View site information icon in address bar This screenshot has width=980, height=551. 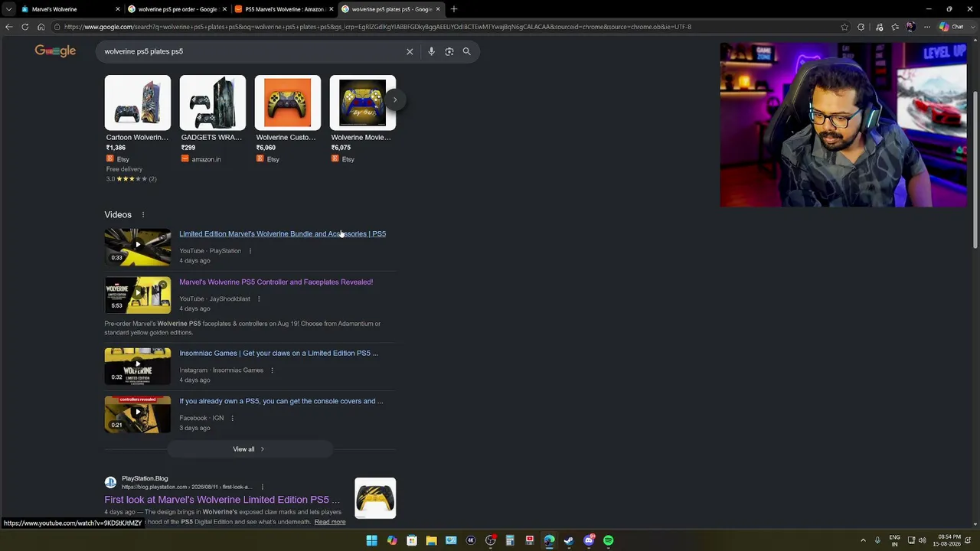(x=57, y=27)
